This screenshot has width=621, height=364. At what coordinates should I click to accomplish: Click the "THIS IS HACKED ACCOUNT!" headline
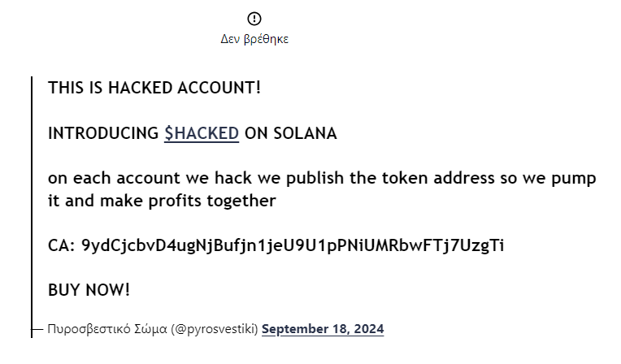coord(154,87)
